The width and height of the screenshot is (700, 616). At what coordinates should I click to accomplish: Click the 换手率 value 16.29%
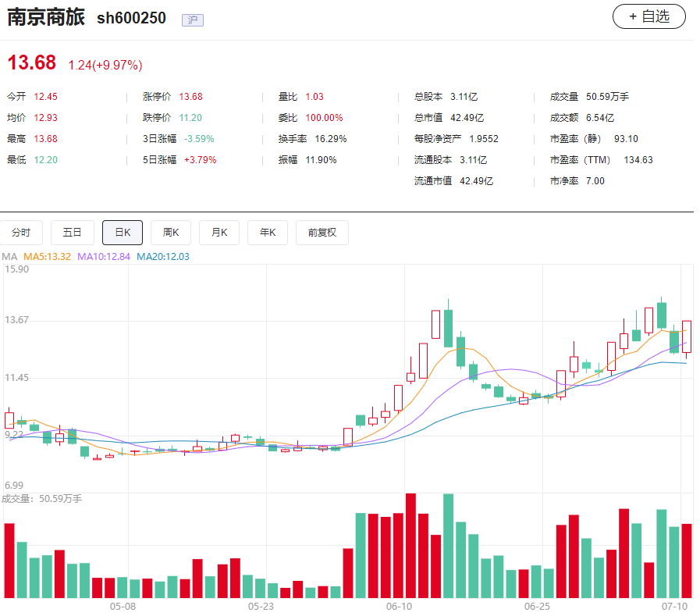(x=331, y=138)
